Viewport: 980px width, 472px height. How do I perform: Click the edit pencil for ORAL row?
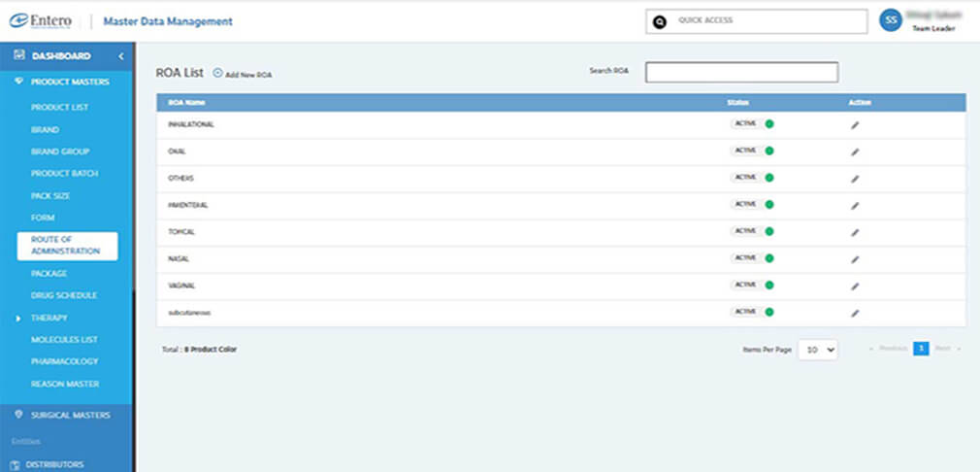(x=855, y=152)
